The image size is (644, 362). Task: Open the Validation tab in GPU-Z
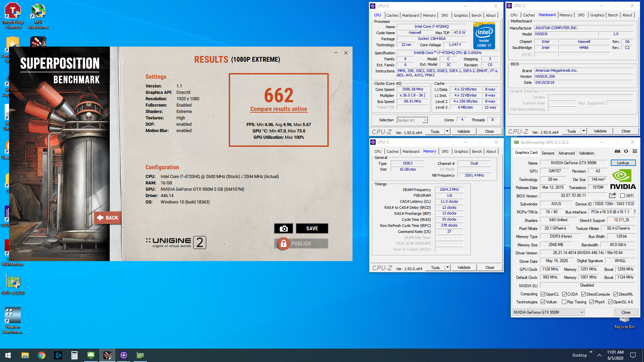pyautogui.click(x=586, y=153)
